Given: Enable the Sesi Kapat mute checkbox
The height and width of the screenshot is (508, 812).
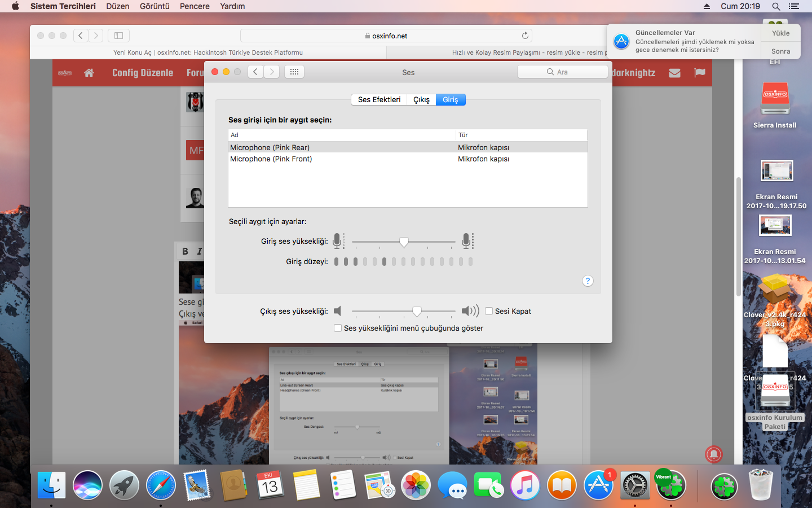Looking at the screenshot, I should click(x=489, y=311).
